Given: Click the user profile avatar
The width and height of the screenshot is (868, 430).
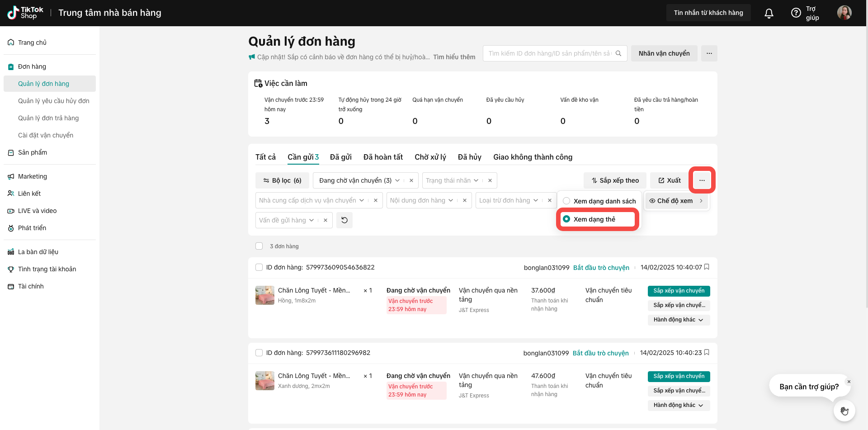Looking at the screenshot, I should (844, 13).
